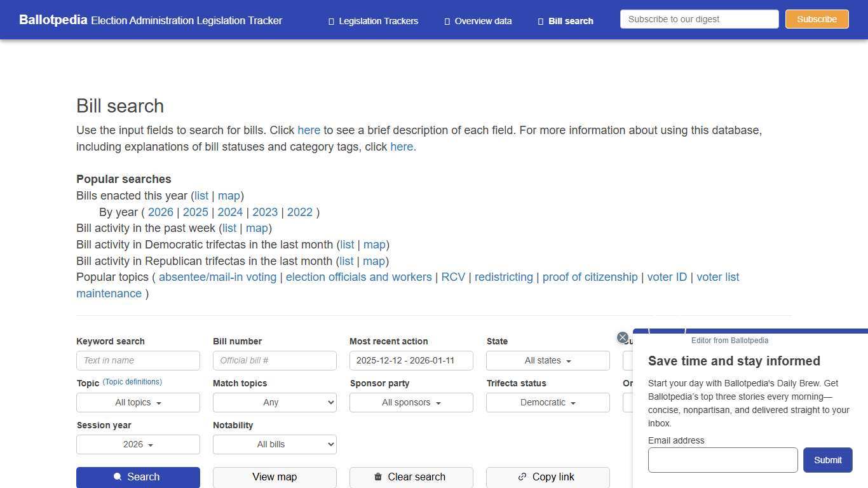Click the icon beside Legislation Trackers
Screen dimensions: 868x488
click(x=331, y=21)
